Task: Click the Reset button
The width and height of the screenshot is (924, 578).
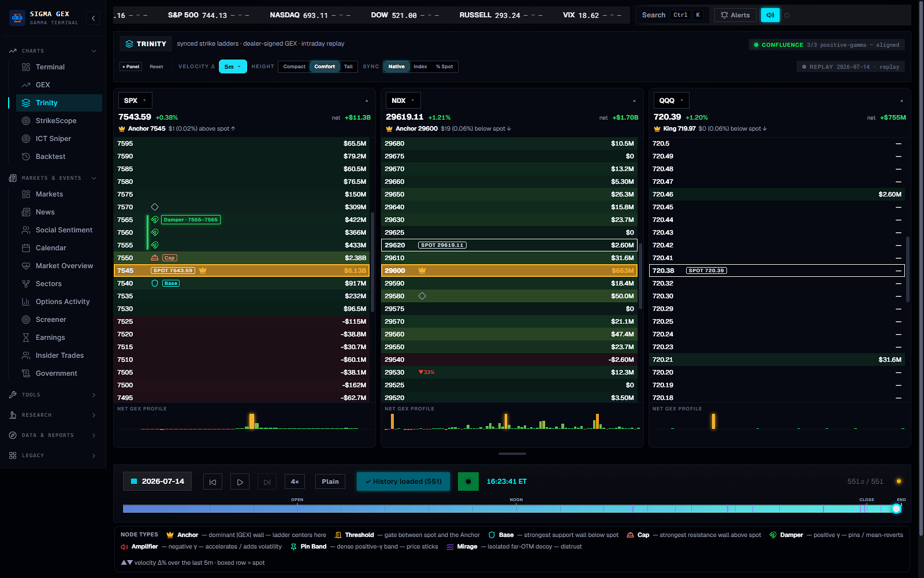Action: coord(157,66)
